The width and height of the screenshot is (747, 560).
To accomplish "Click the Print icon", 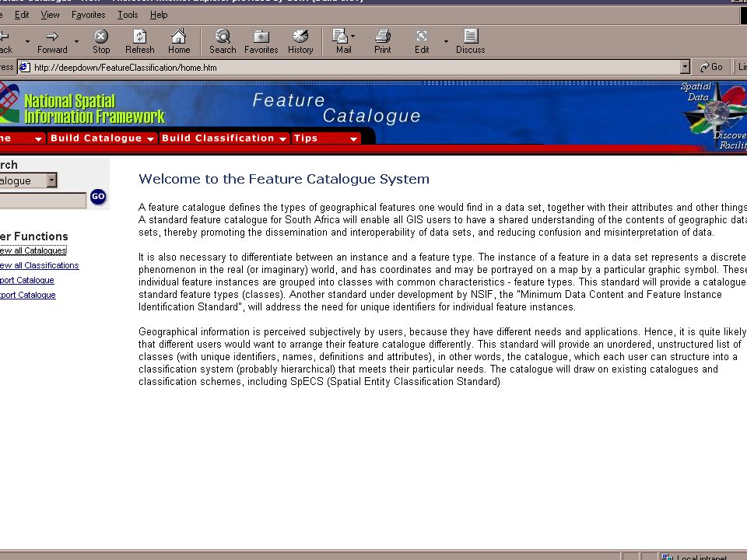I will click(x=383, y=37).
